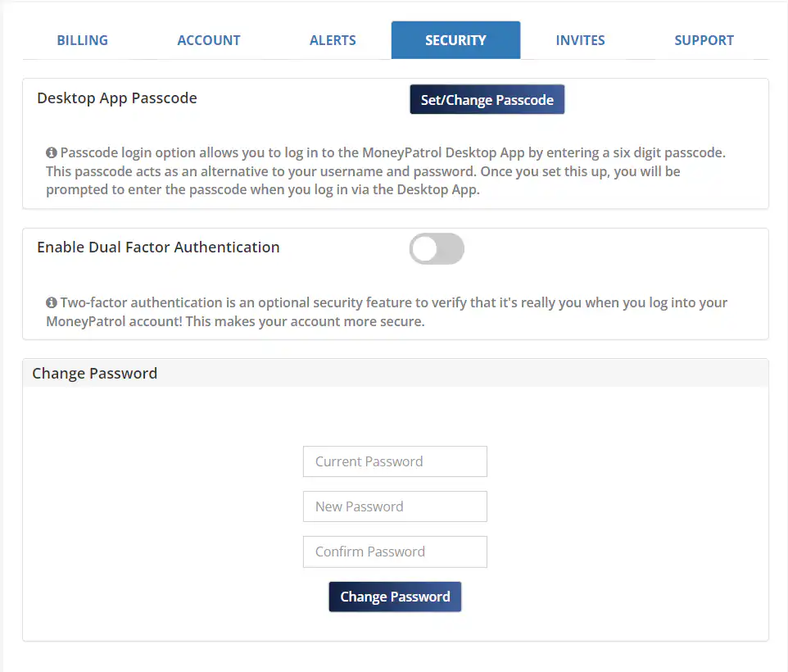Click the Desktop App Passcode heading
The height and width of the screenshot is (672, 788).
point(117,98)
